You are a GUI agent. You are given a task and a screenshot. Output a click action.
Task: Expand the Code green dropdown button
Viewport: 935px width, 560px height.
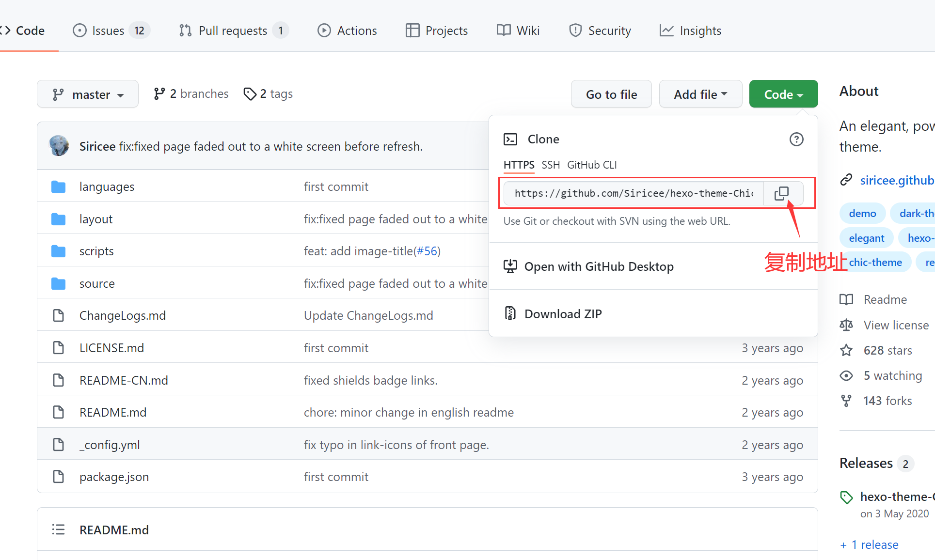(782, 94)
